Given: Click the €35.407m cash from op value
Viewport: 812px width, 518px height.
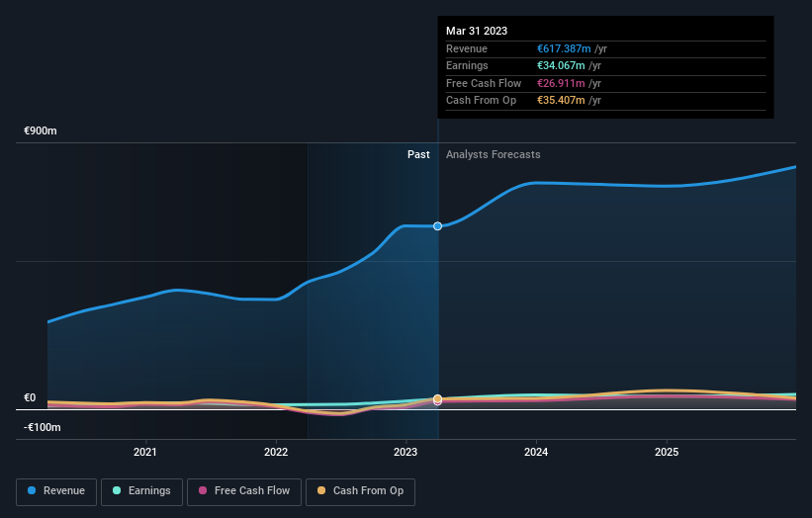Looking at the screenshot, I should coord(561,101).
